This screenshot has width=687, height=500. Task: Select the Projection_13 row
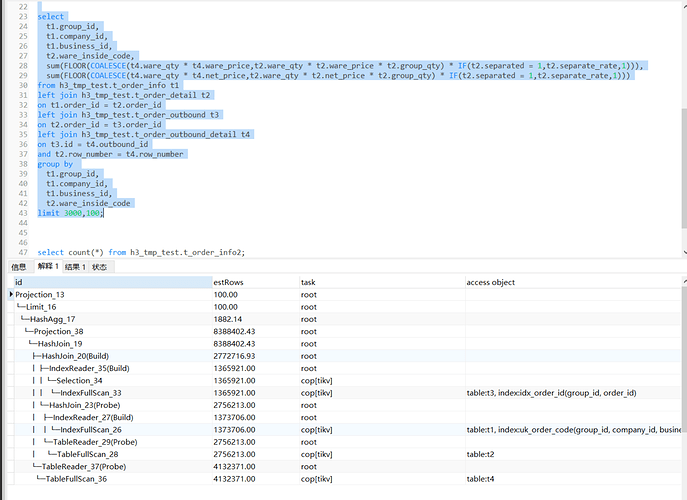[345, 294]
